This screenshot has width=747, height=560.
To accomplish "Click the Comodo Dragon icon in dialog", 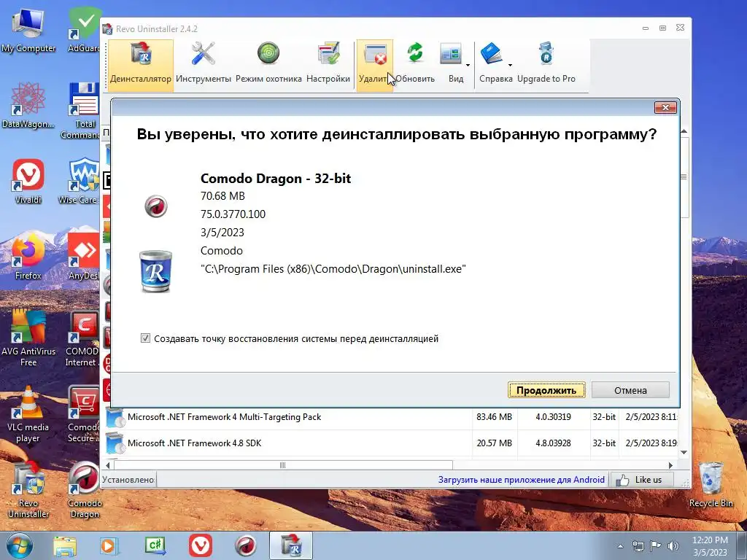I will click(x=156, y=206).
